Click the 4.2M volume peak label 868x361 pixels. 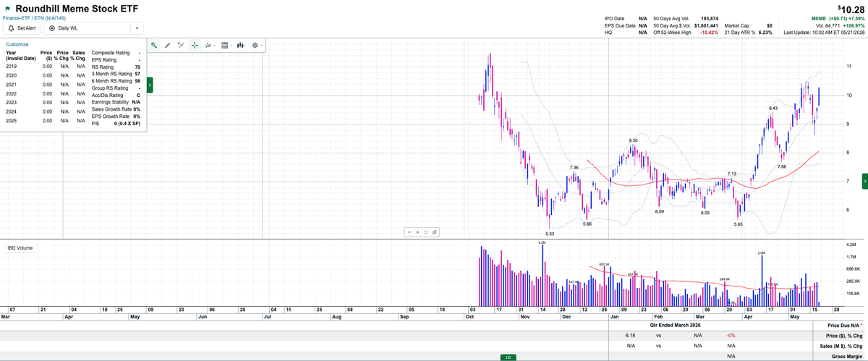coord(542,242)
